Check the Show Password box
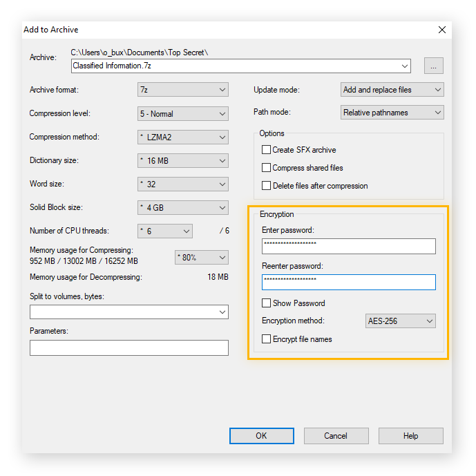Image resolution: width=476 pixels, height=476 pixels. 266,303
